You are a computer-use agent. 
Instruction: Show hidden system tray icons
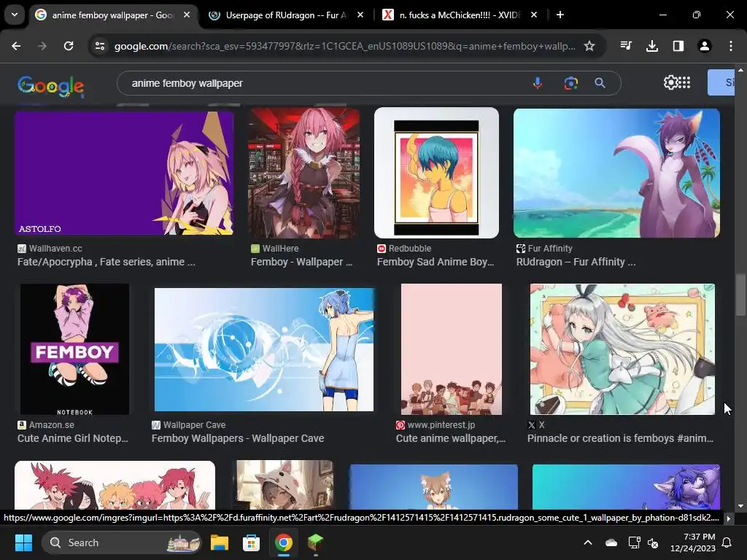588,542
